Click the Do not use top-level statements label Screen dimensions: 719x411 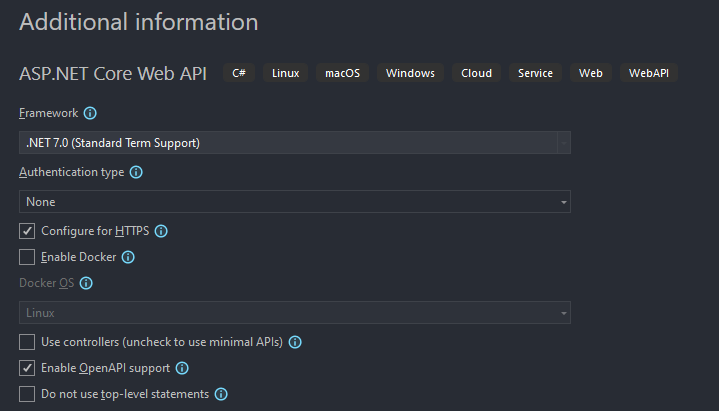(x=125, y=394)
